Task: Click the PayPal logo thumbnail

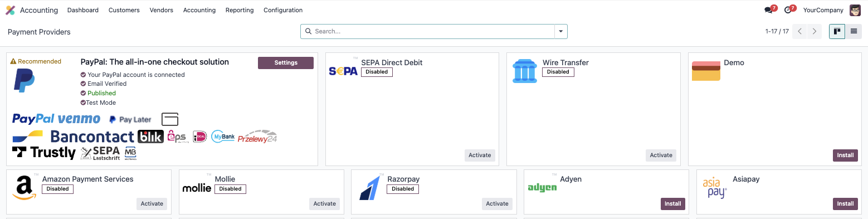Action: [x=24, y=80]
